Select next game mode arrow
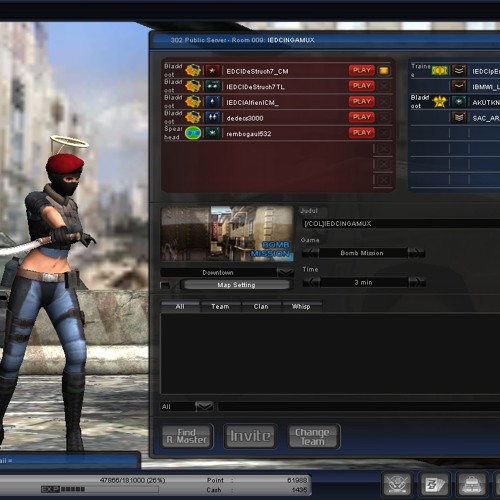This screenshot has height=500, width=500. coord(416,253)
